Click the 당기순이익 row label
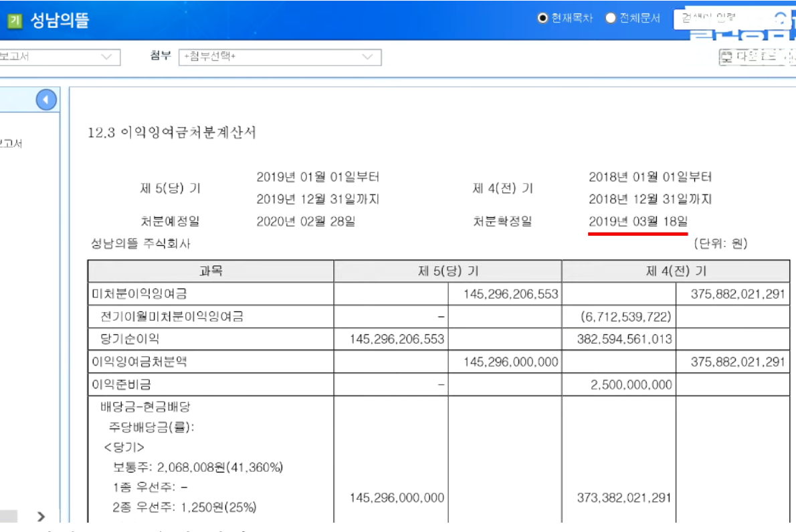The height and width of the screenshot is (532, 796). [130, 339]
